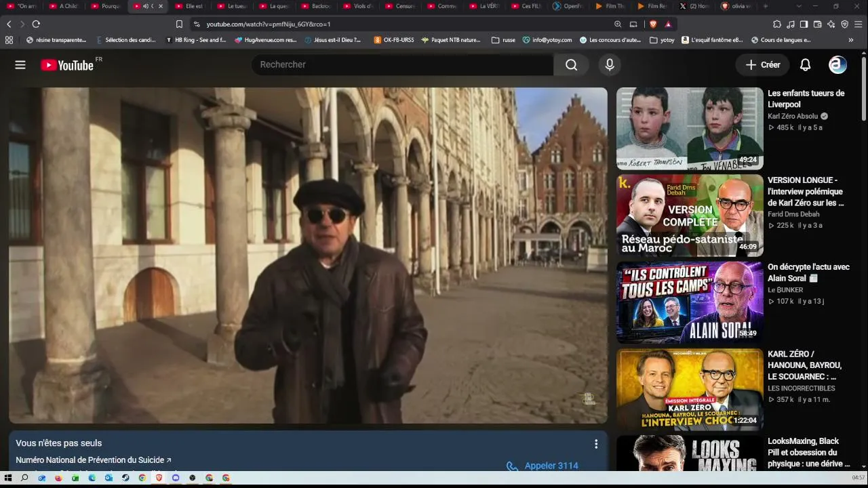Open the Karl Zéro 'L'interview choc' thumbnail
The height and width of the screenshot is (488, 868).
[690, 390]
